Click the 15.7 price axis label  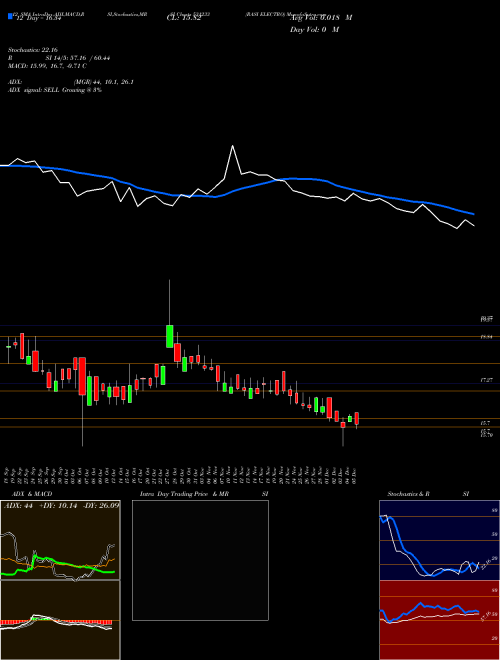click(x=485, y=422)
